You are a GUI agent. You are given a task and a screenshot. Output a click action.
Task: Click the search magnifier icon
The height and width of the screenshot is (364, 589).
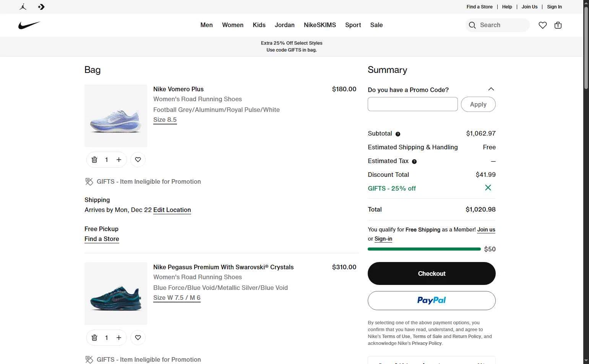(472, 25)
